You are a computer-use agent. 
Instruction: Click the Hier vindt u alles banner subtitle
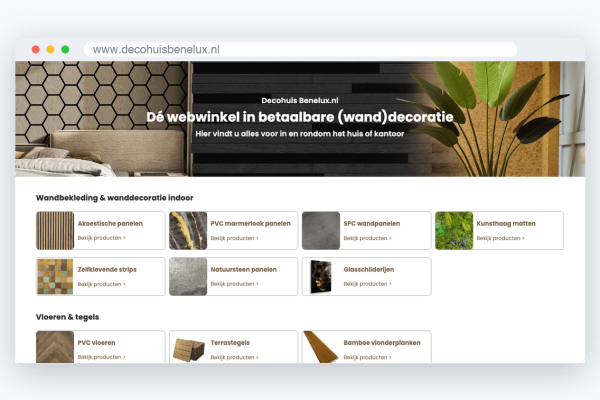300,134
